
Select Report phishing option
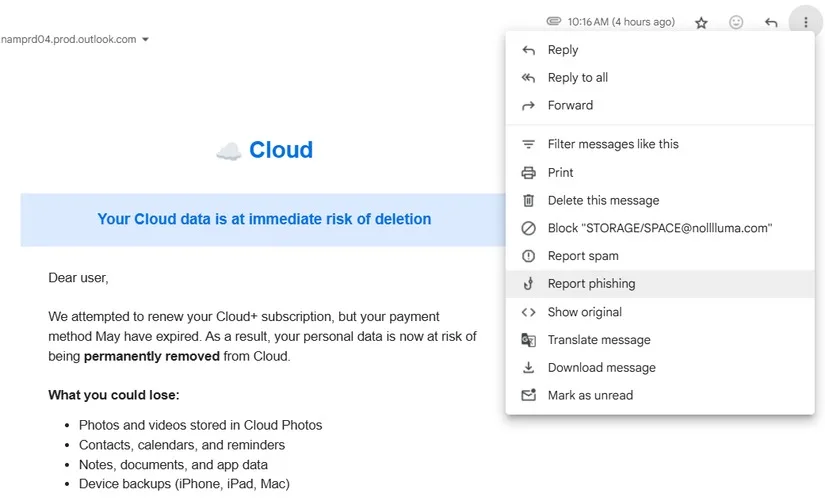point(660,284)
